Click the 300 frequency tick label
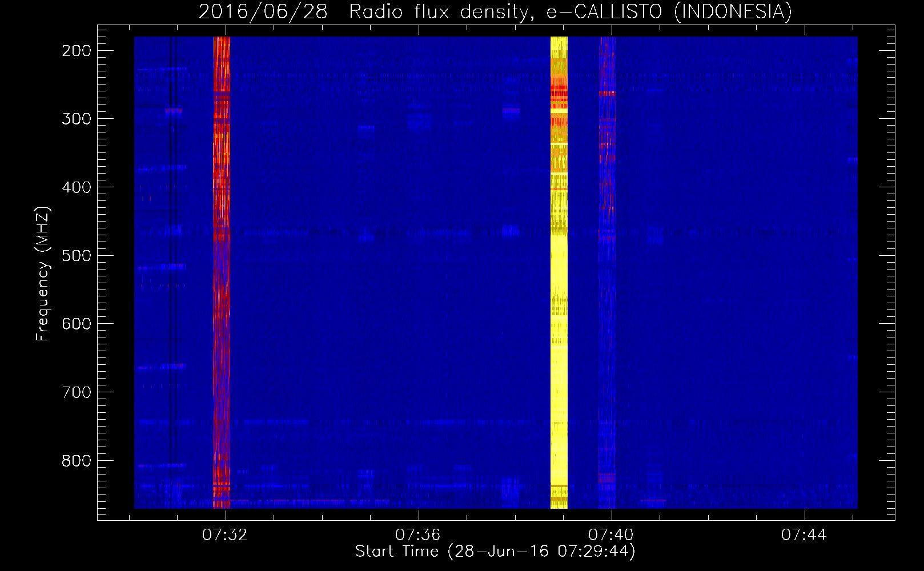This screenshot has width=924, height=571. pyautogui.click(x=77, y=119)
